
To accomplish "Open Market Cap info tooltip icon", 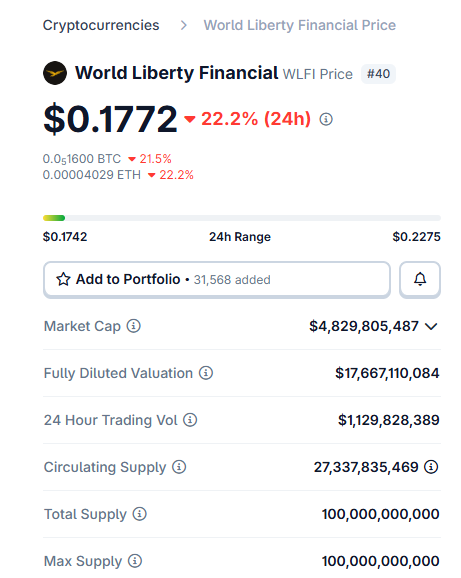I will click(x=133, y=326).
